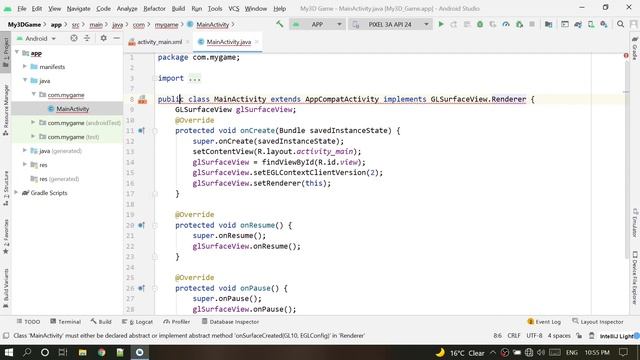The width and height of the screenshot is (640, 360).
Task: Open the Event Log
Action: (544, 322)
